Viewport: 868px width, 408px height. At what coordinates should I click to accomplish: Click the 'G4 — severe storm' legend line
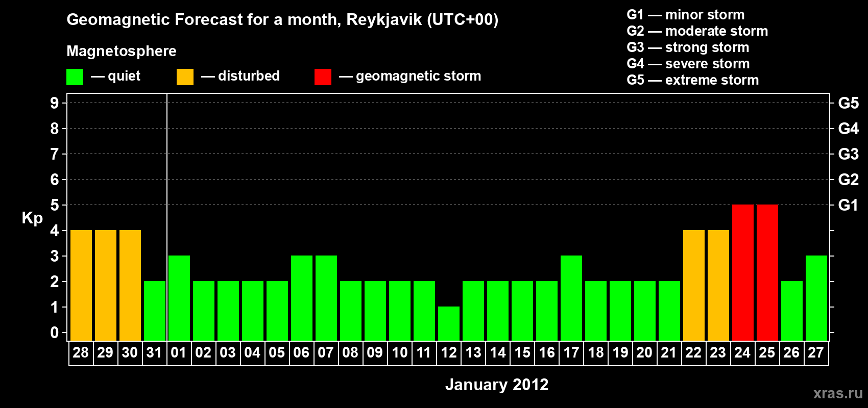[x=688, y=64]
